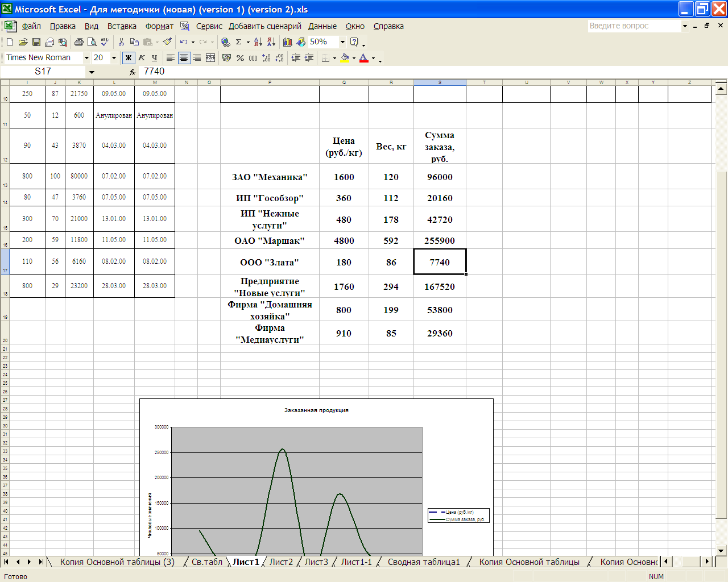The image size is (728, 582).
Task: Open Excel Help question mark icon
Action: 354,42
